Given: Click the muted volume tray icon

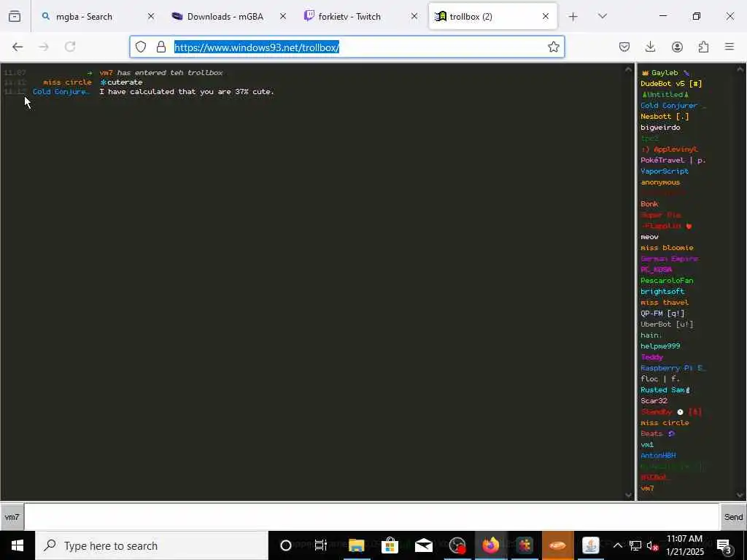Looking at the screenshot, I should 652,546.
